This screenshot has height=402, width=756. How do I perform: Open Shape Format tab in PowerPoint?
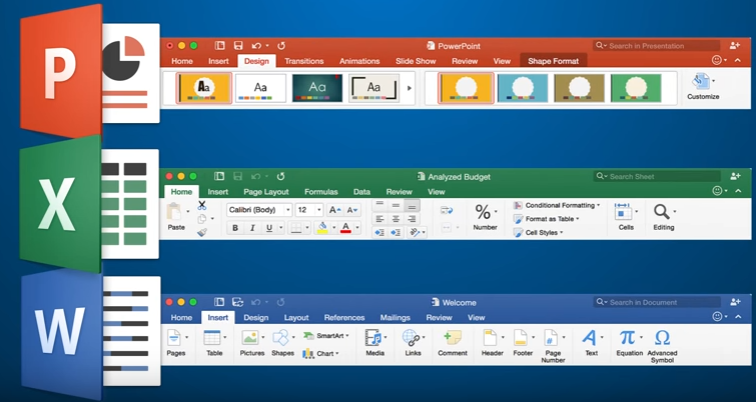(553, 61)
